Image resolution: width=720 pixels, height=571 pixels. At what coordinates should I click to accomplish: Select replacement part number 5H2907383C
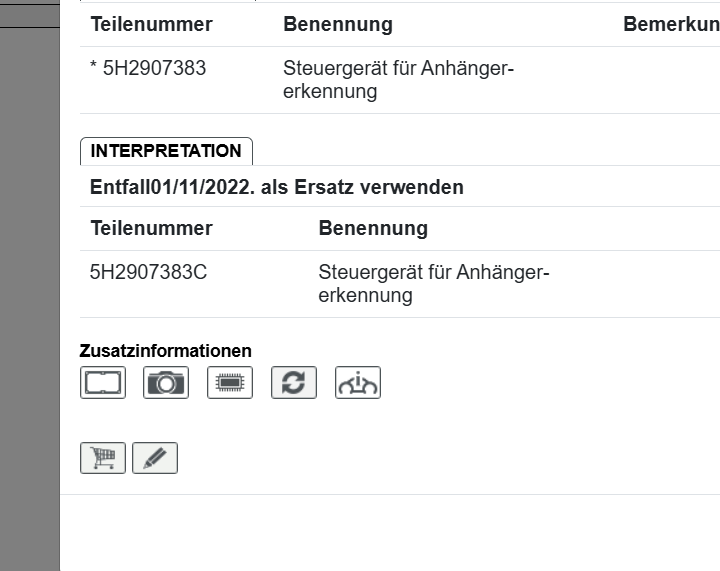[148, 272]
